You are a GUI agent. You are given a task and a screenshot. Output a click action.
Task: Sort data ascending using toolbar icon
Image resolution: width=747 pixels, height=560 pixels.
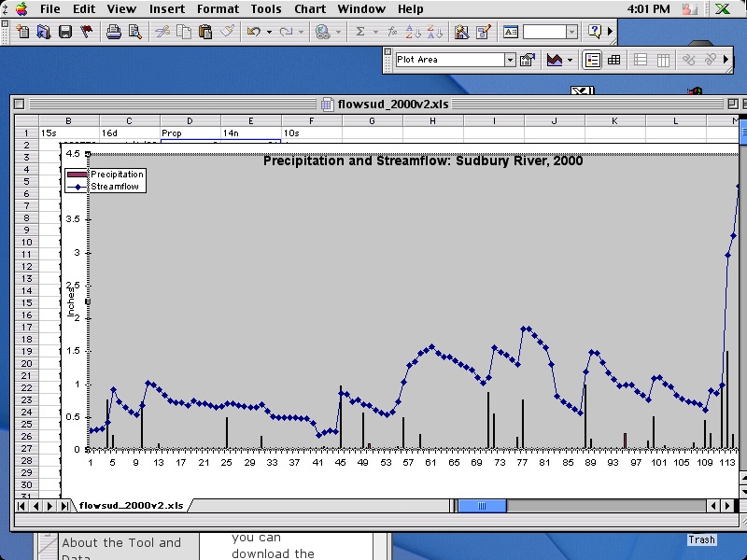click(x=412, y=31)
